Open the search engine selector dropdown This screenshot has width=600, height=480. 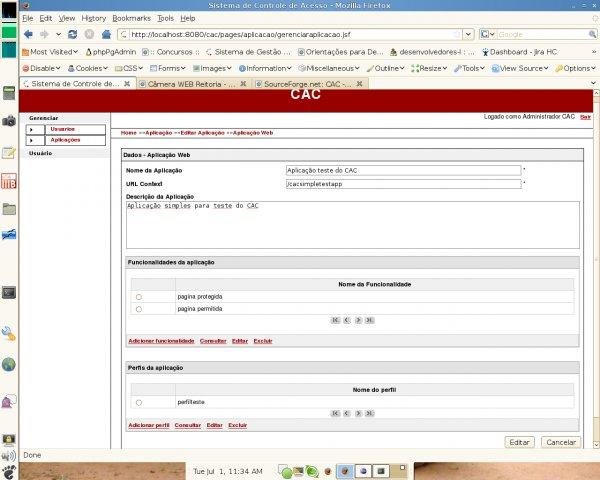(x=488, y=34)
